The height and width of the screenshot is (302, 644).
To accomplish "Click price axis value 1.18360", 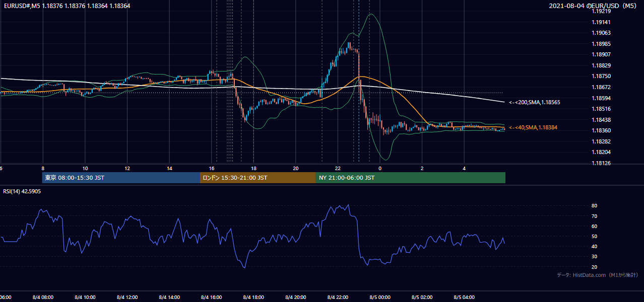I will pyautogui.click(x=601, y=130).
